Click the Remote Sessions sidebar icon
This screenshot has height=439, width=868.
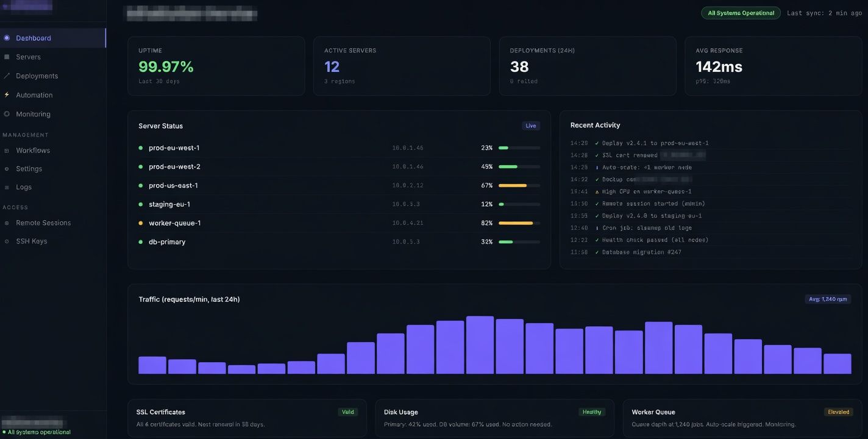tap(7, 223)
